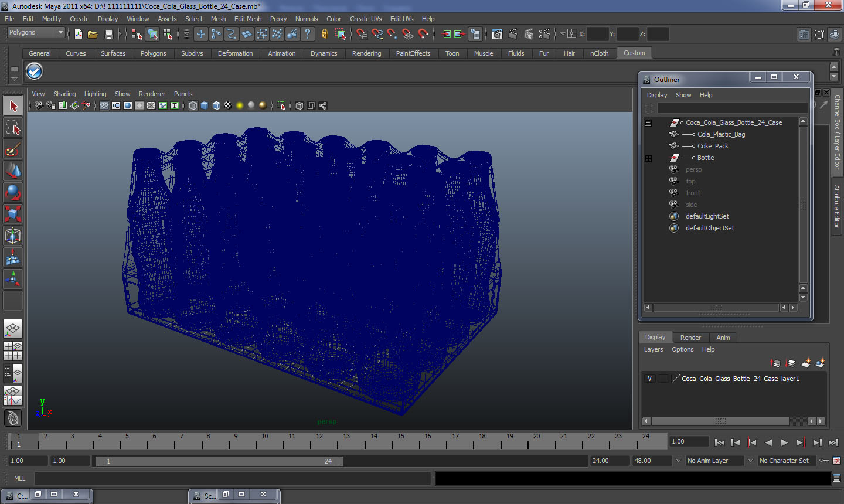Click frame 12 on the time slider
Viewport: 844px width, 504px height.
[x=319, y=441]
